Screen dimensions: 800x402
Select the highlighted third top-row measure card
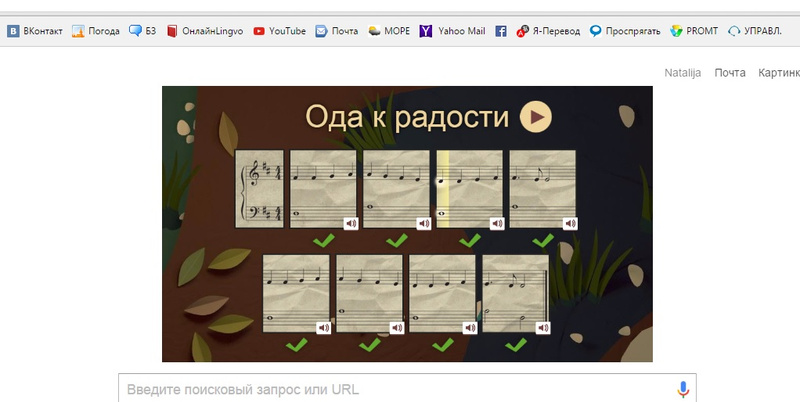469,189
